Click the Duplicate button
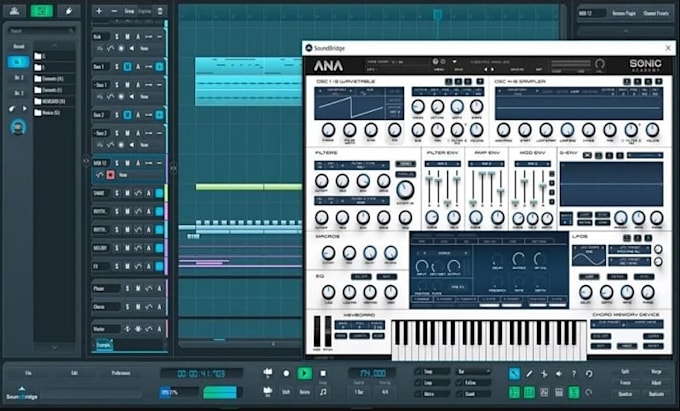The width and height of the screenshot is (680, 411). 656,394
